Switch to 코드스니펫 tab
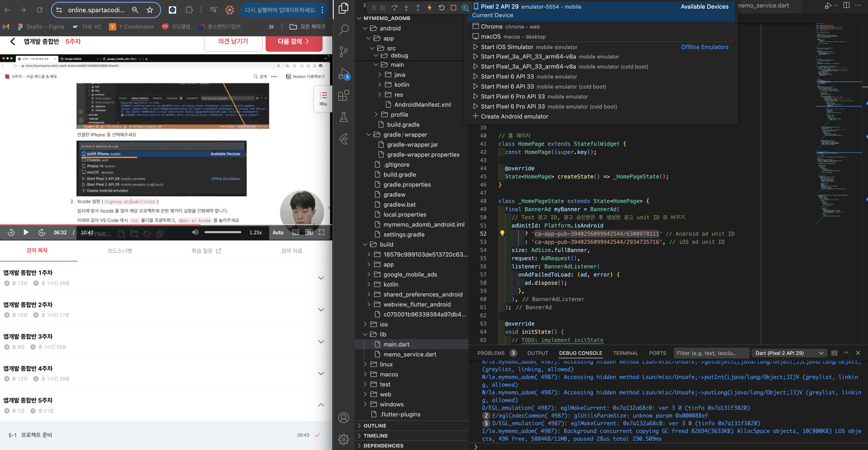The image size is (868, 450). 120,251
